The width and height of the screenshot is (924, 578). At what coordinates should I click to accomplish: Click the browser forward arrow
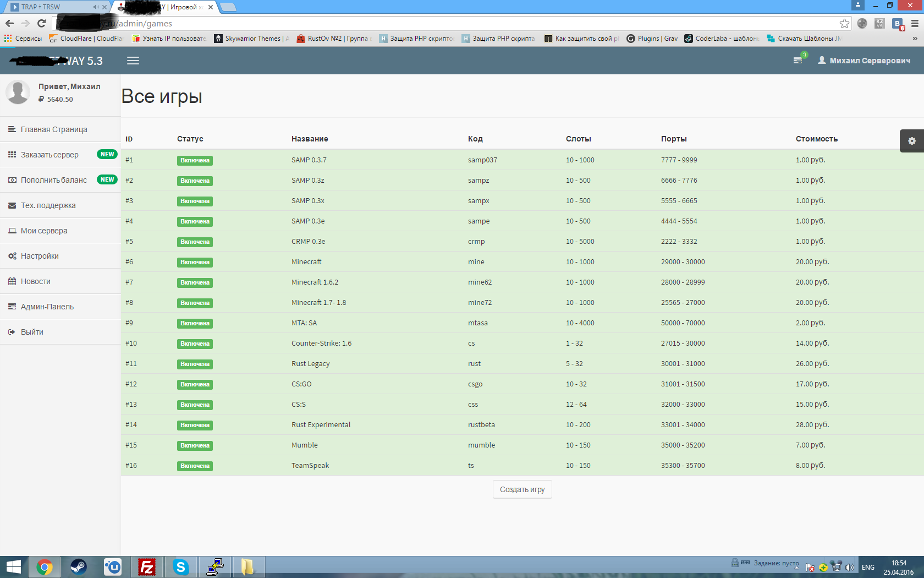pos(25,23)
